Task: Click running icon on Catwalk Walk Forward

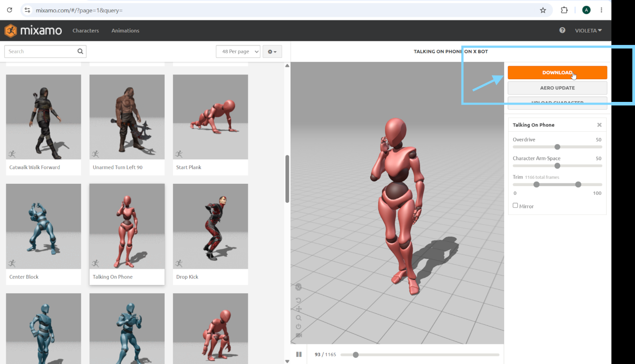Action: click(12, 154)
